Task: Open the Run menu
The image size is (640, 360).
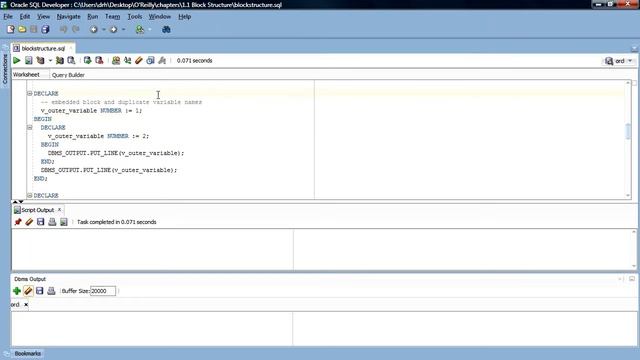Action: (93, 17)
